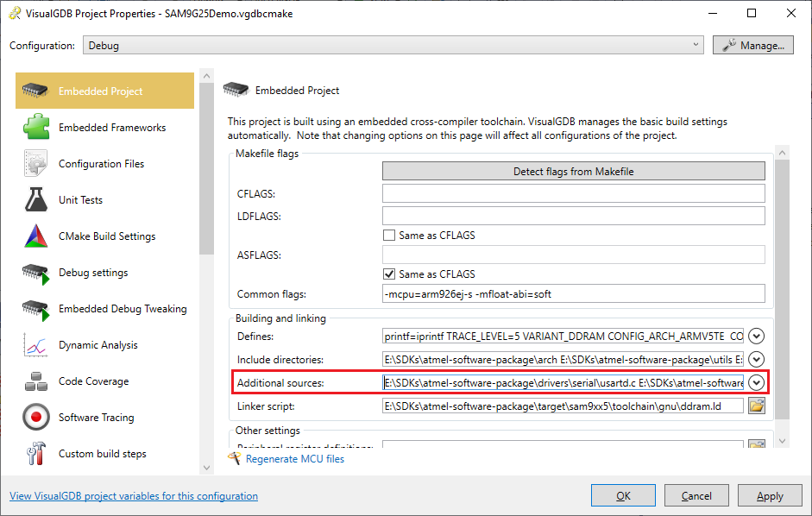Open CMake Build Settings page
Image resolution: width=812 pixels, height=516 pixels.
pyautogui.click(x=104, y=236)
